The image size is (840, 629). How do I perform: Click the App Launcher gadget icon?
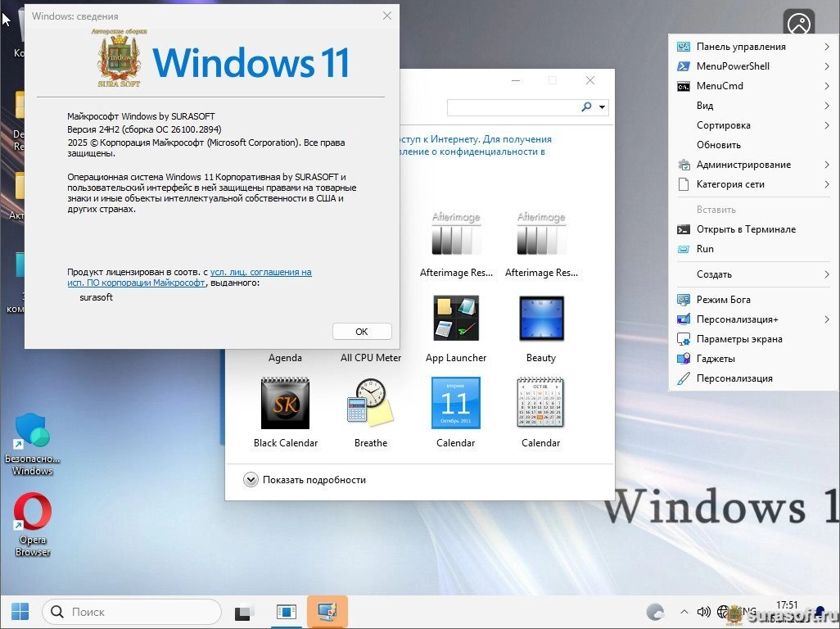(x=455, y=319)
